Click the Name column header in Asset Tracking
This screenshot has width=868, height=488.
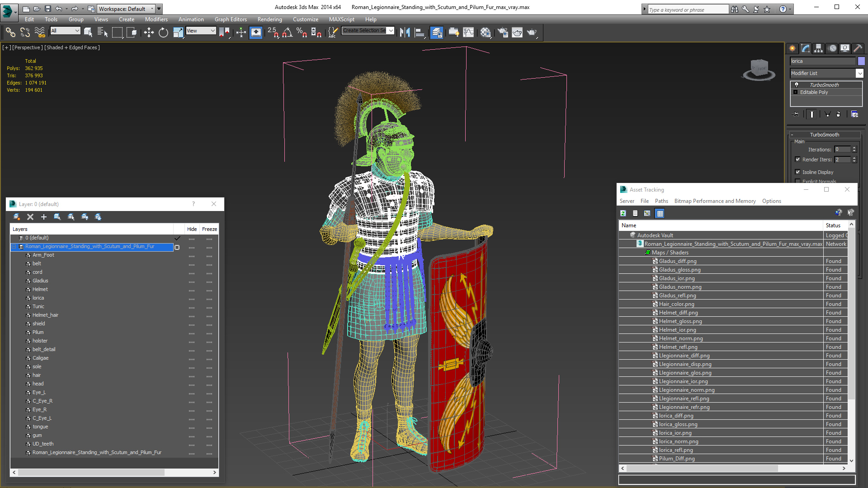point(721,225)
